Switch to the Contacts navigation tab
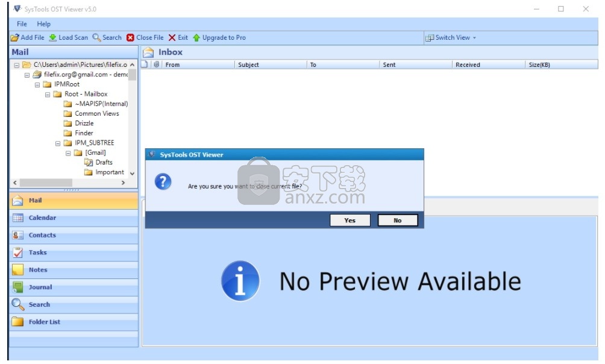Image resolution: width=605 pixels, height=364 pixels. click(x=74, y=235)
